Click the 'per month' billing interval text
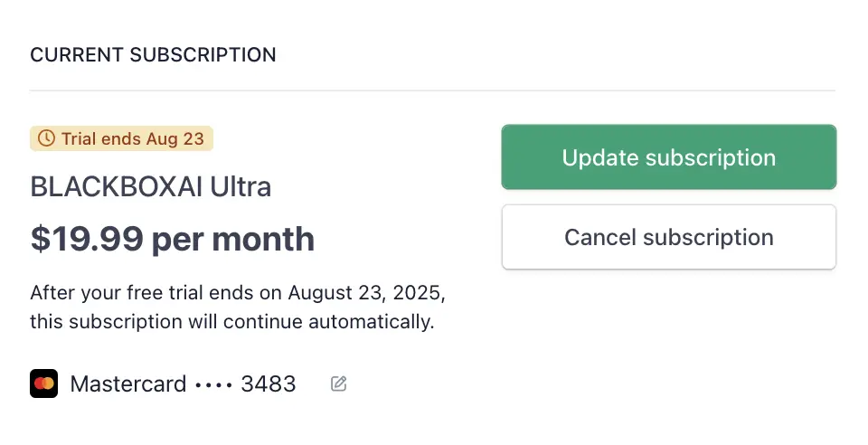The width and height of the screenshot is (868, 445). point(233,240)
